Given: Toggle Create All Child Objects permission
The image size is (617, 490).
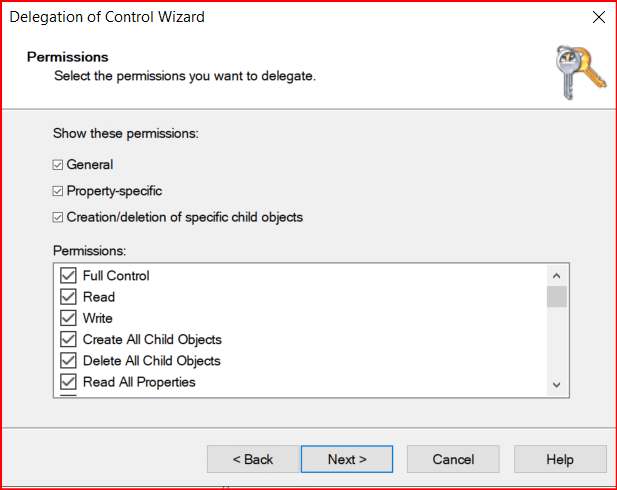Looking at the screenshot, I should tap(69, 340).
